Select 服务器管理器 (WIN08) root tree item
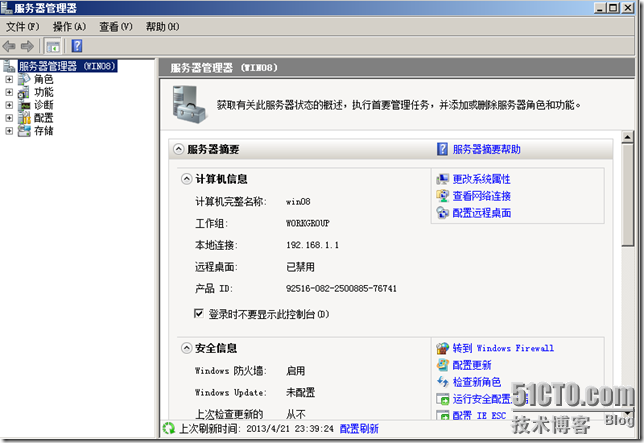This screenshot has height=443, width=644. tap(68, 66)
